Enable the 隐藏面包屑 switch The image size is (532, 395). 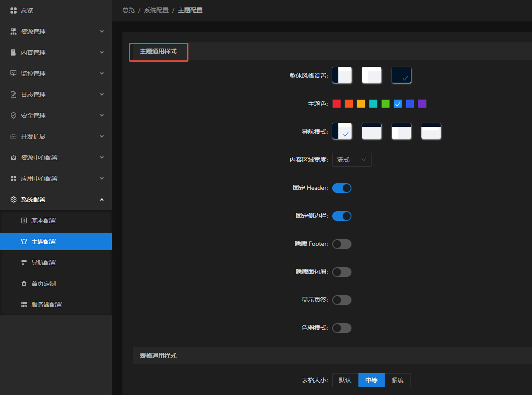342,272
